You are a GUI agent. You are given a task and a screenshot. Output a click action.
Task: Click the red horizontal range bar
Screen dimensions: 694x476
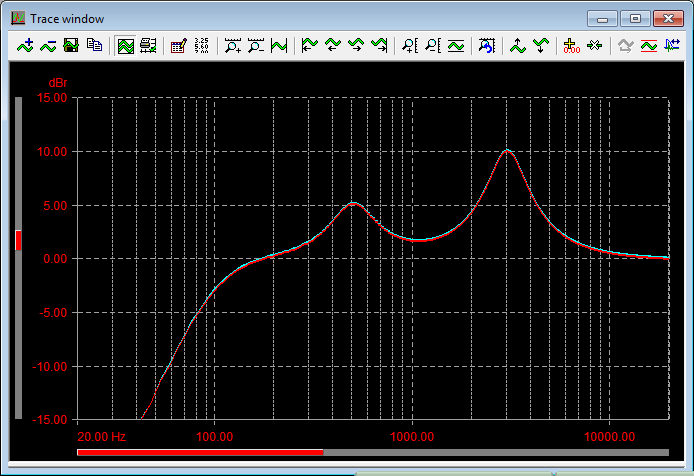click(200, 452)
